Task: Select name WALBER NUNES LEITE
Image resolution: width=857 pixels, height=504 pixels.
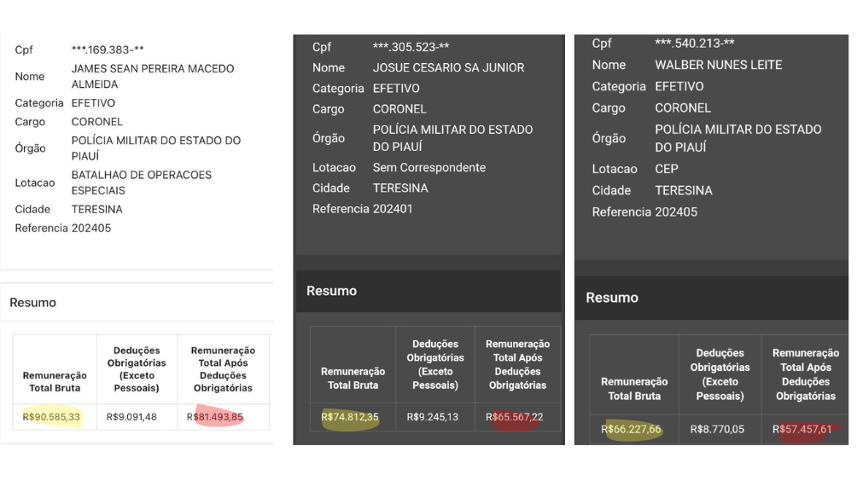Action: [x=718, y=65]
